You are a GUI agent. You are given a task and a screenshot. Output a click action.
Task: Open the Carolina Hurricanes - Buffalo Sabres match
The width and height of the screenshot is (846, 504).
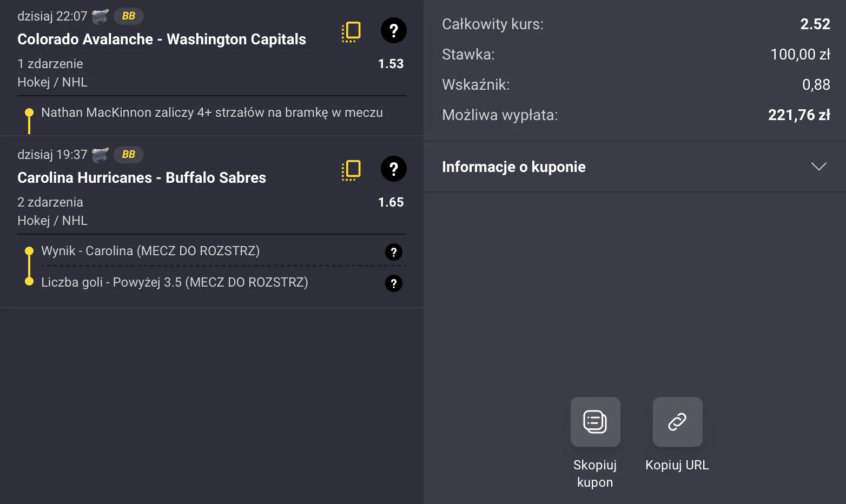(141, 177)
